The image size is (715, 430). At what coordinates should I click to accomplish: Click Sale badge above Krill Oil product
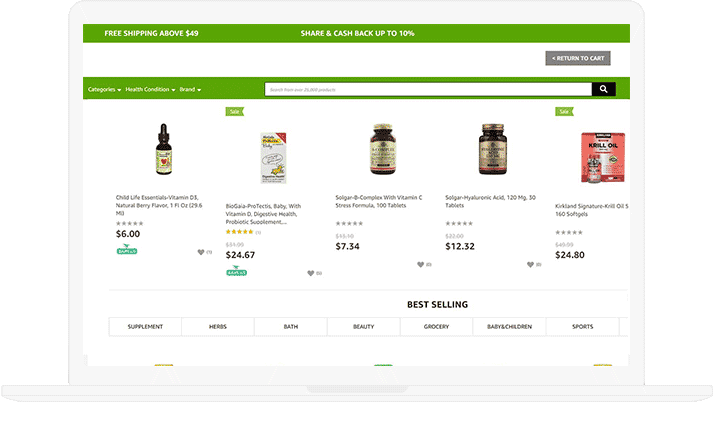pyautogui.click(x=564, y=111)
